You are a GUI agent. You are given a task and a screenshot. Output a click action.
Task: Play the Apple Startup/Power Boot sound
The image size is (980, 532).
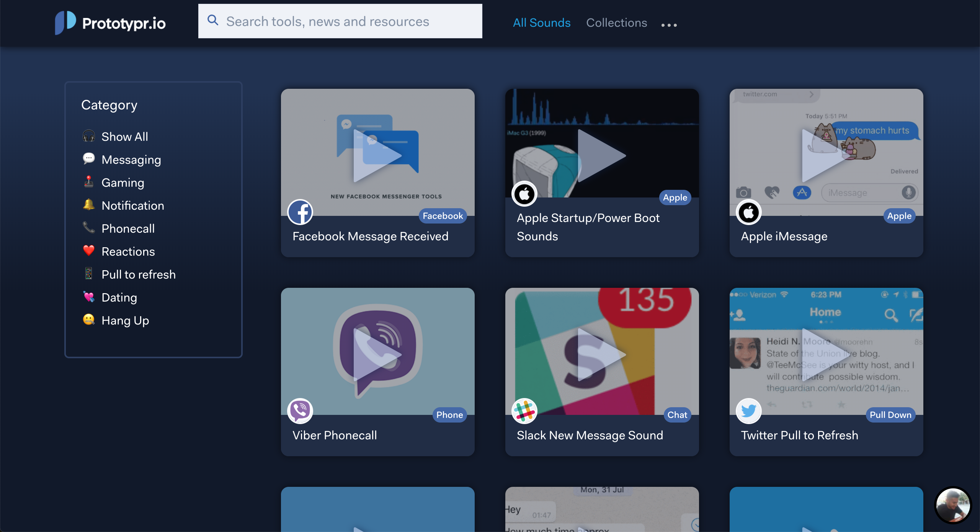point(601,156)
